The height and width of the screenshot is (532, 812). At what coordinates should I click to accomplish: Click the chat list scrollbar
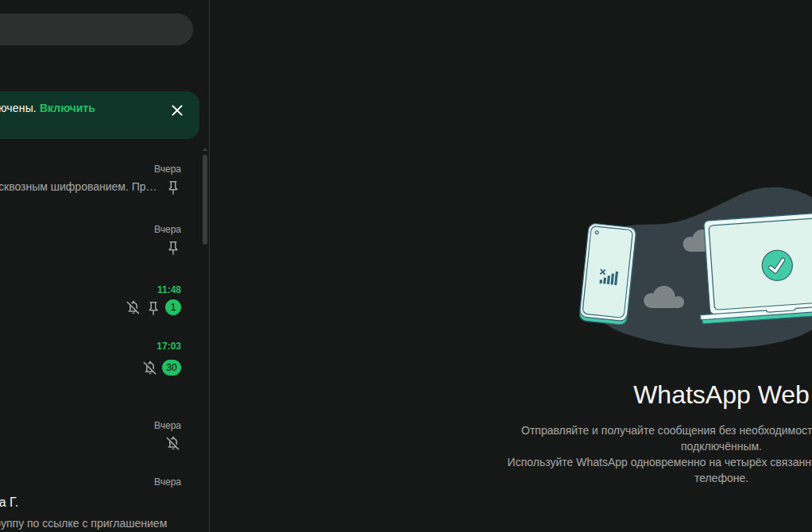click(x=205, y=199)
